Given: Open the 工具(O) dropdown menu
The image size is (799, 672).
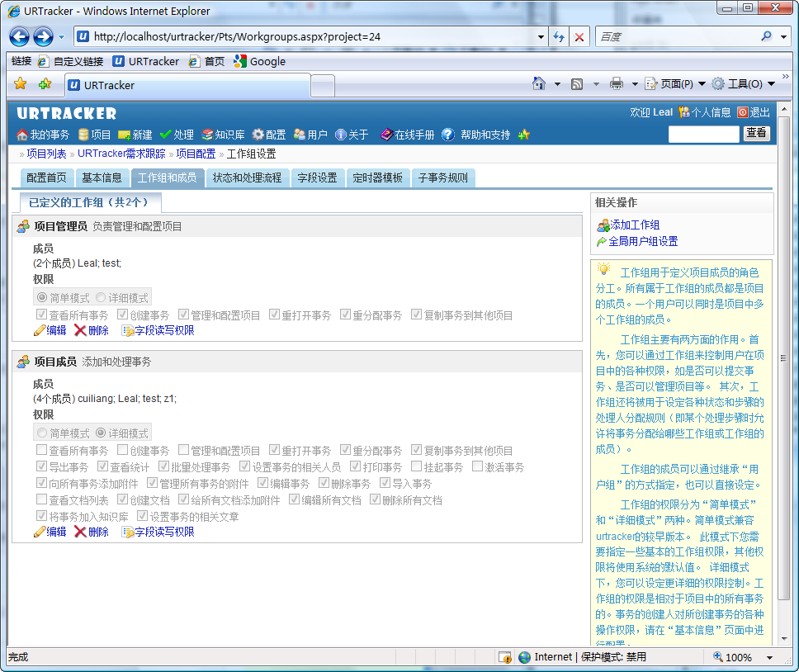Looking at the screenshot, I should click(x=744, y=84).
